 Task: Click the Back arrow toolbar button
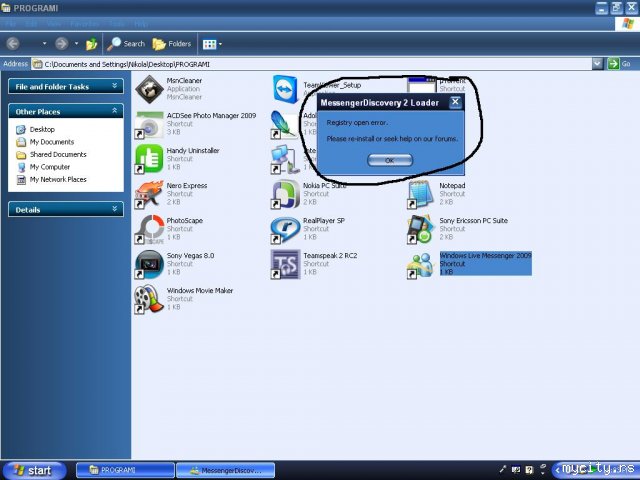(13, 44)
